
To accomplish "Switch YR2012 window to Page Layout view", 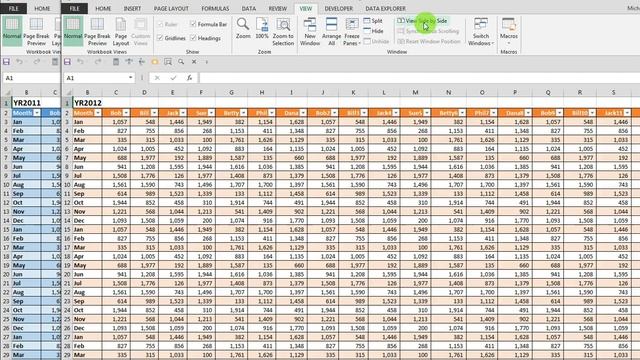I will [x=121, y=32].
